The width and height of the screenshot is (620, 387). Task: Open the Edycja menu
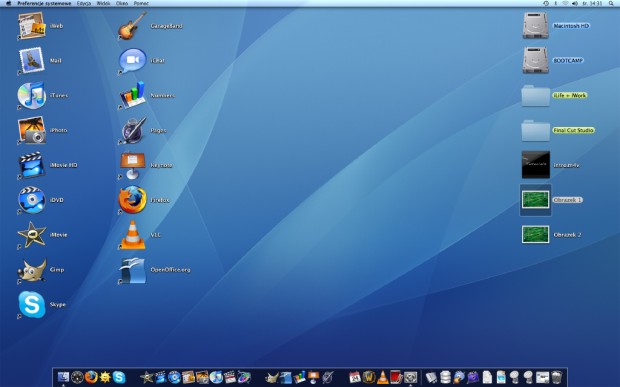point(84,3)
